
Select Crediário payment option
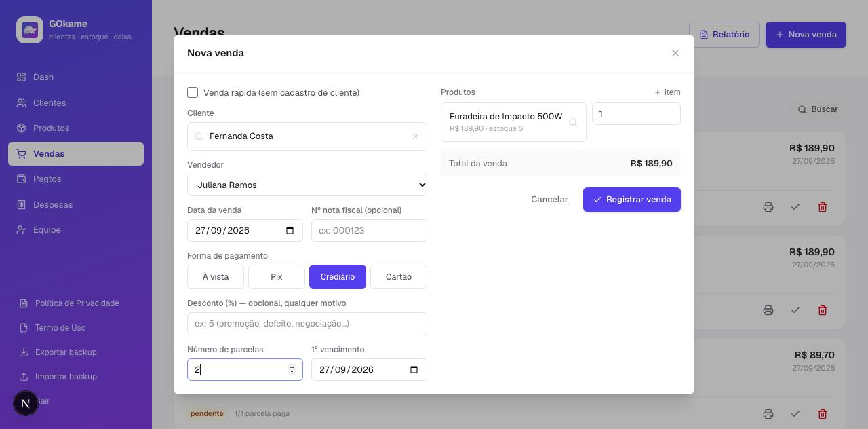pos(338,277)
